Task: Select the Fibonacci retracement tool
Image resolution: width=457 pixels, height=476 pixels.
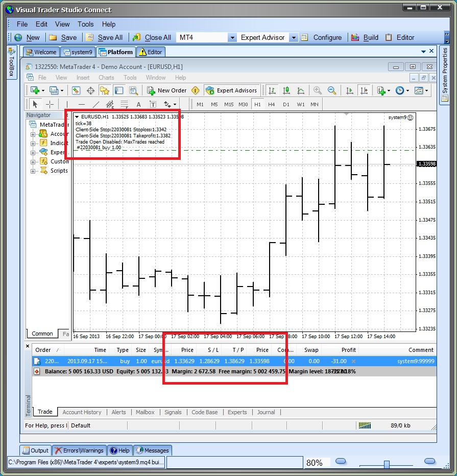Action: 125,104
